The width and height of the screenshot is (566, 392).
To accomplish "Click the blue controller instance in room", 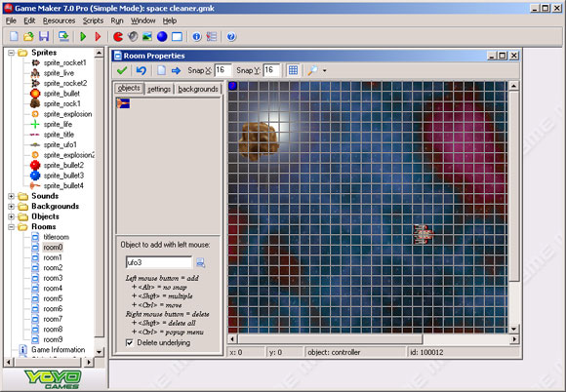I will [233, 86].
